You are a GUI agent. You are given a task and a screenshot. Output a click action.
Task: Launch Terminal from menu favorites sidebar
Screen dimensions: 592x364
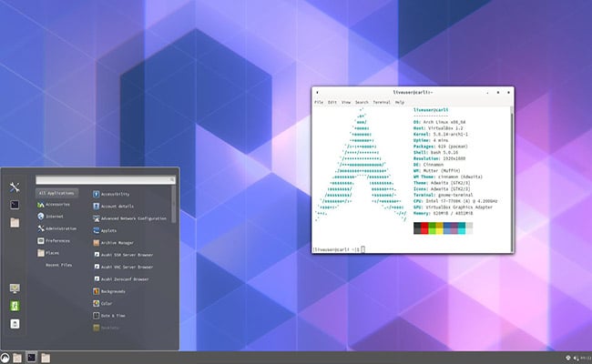[15, 205]
